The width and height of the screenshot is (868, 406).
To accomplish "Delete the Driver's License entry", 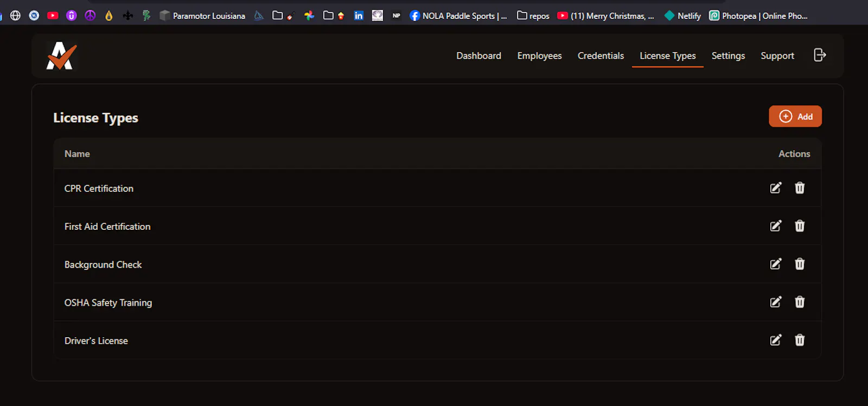I will 800,340.
